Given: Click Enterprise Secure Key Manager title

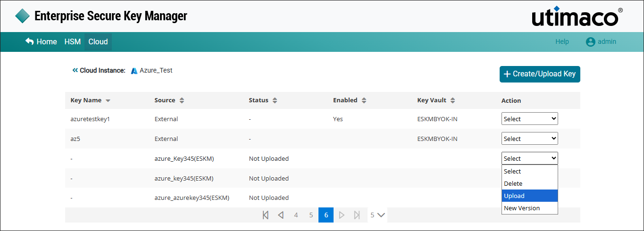Looking at the screenshot, I should tap(111, 16).
